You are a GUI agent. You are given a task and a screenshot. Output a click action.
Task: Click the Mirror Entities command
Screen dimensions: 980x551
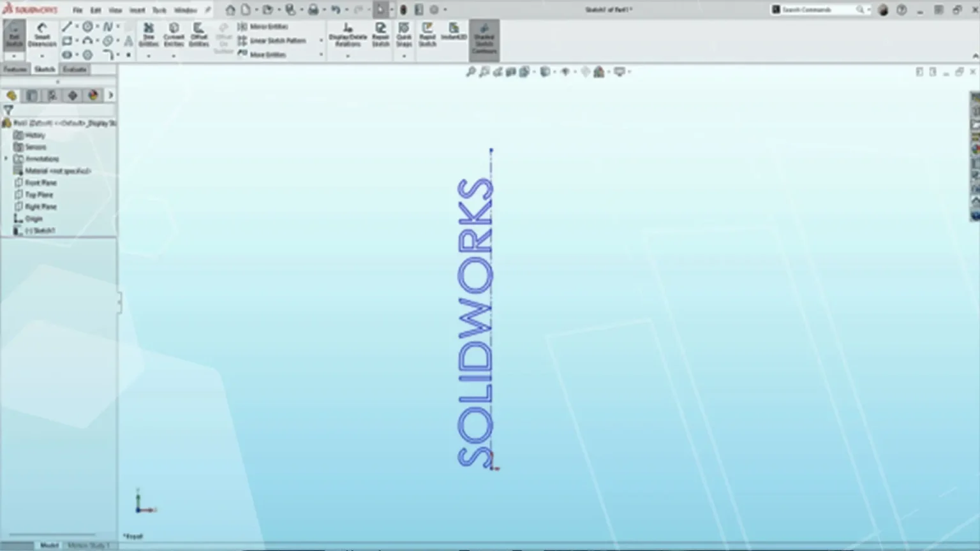pyautogui.click(x=263, y=27)
